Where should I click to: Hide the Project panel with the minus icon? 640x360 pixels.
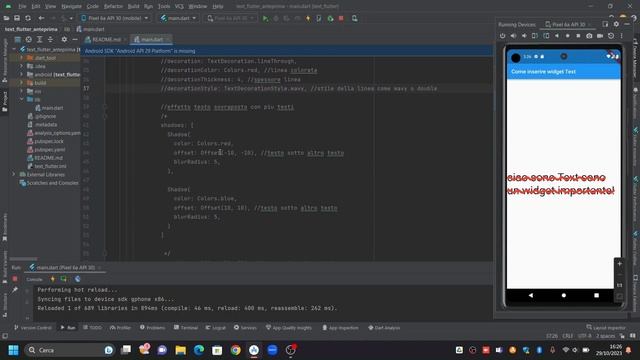click(x=75, y=40)
